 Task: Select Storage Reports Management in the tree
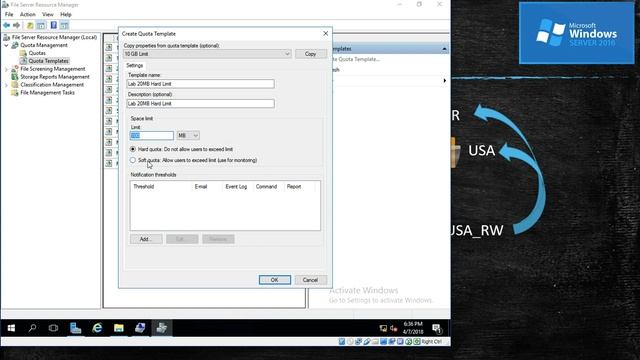[x=55, y=77]
